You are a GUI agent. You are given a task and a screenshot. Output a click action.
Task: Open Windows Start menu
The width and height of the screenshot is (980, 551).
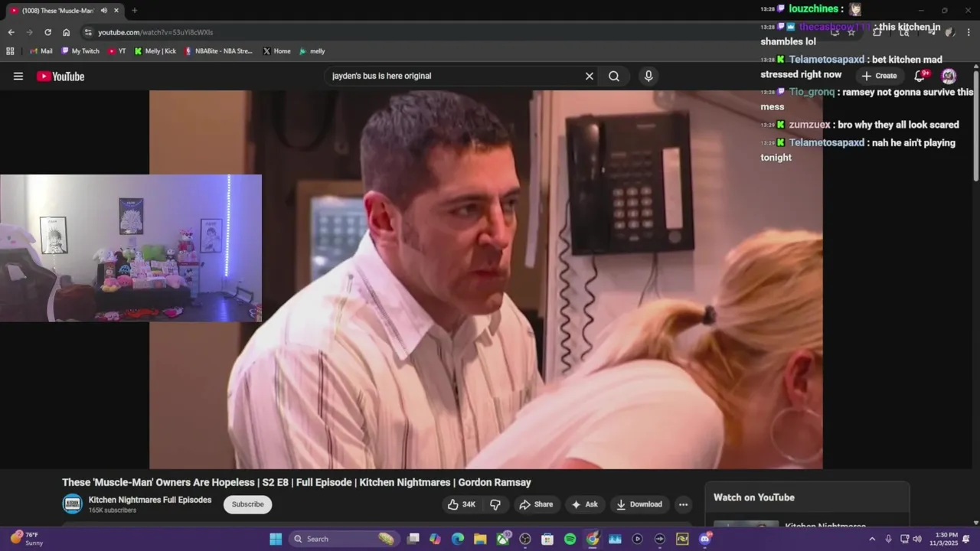[276, 539]
